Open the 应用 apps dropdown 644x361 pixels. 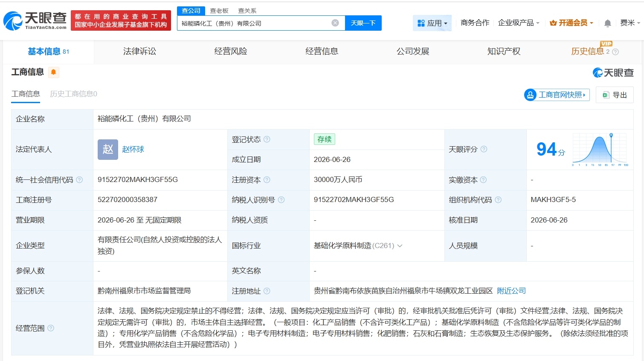432,23
